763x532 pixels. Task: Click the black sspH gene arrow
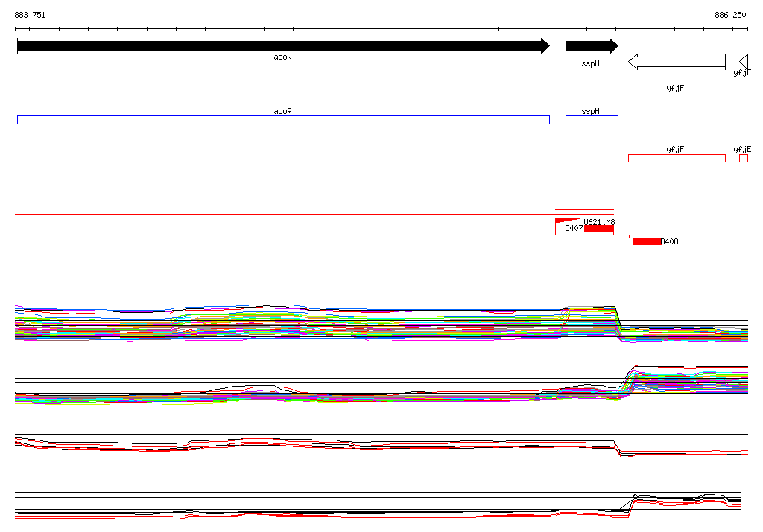592,46
